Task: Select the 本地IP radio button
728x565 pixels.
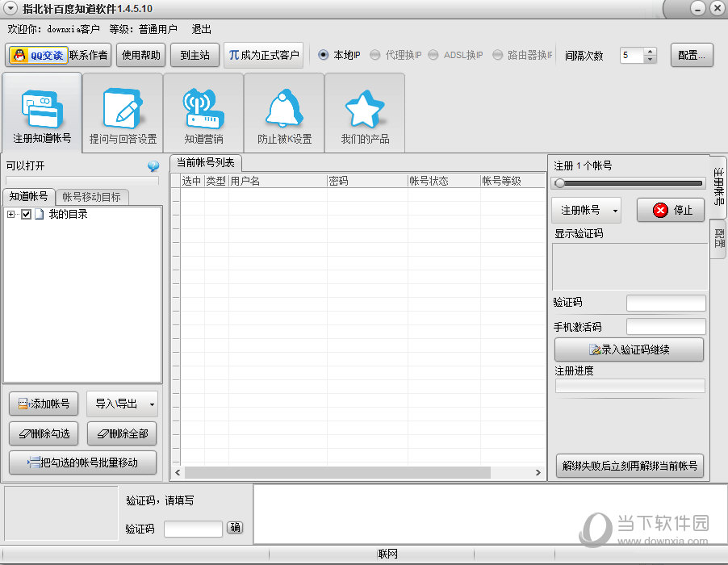Action: (x=323, y=55)
